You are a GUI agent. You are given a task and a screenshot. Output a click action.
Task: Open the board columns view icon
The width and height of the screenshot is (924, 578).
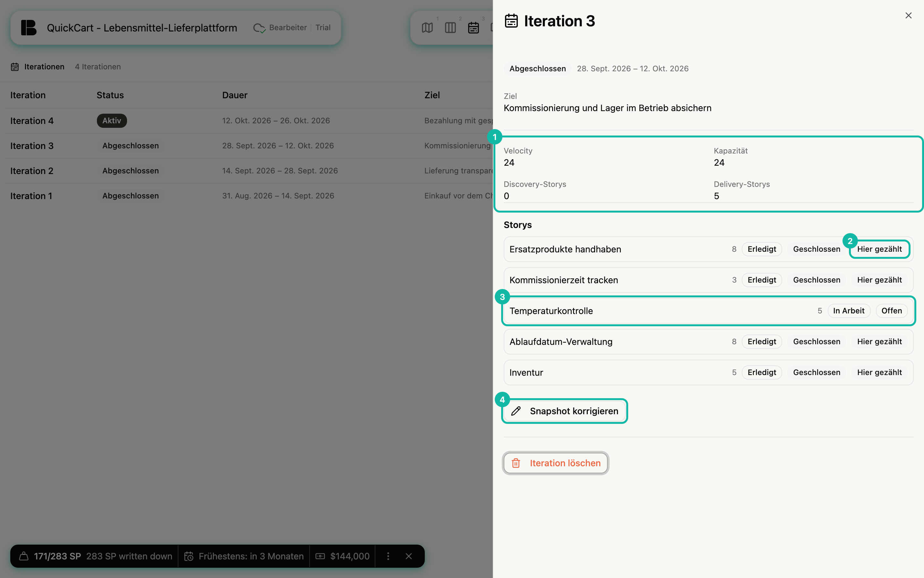[450, 28]
